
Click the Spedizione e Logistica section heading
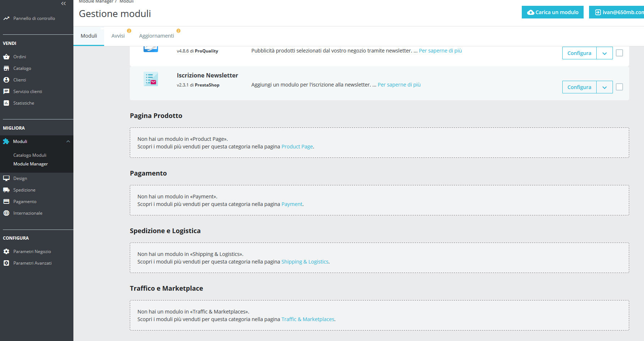(x=165, y=231)
